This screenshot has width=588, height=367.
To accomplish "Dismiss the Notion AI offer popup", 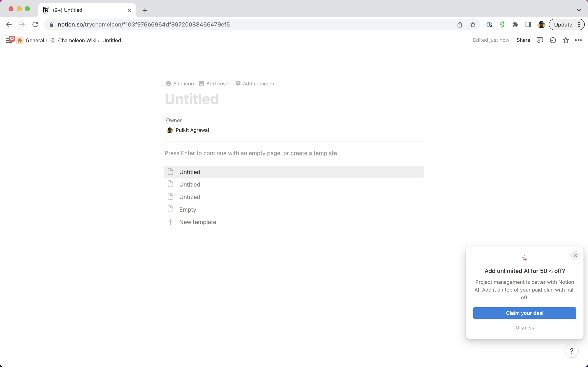I will (x=524, y=328).
